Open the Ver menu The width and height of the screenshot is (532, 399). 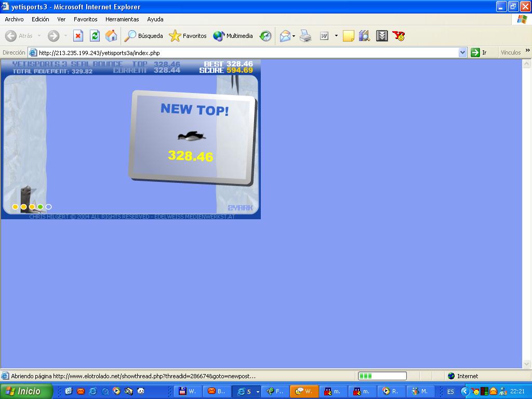click(x=61, y=19)
